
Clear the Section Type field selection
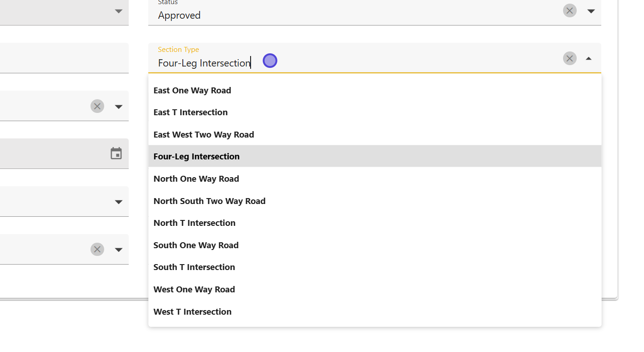coord(569,58)
